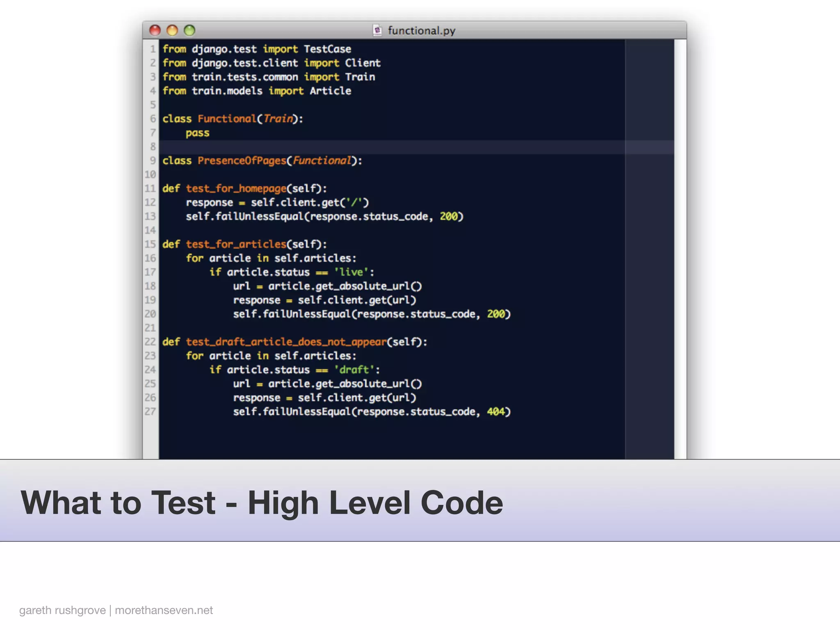Screen dimensions: 840x630
Task: Place cursor on empty highlighted line 8
Action: 369,147
